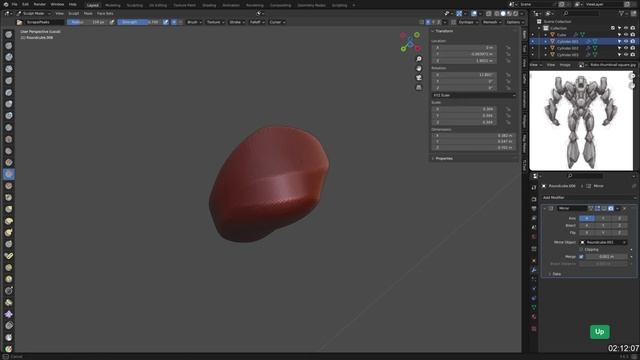
Task: Toggle radius pressure sensitivity icon
Action: (x=112, y=22)
